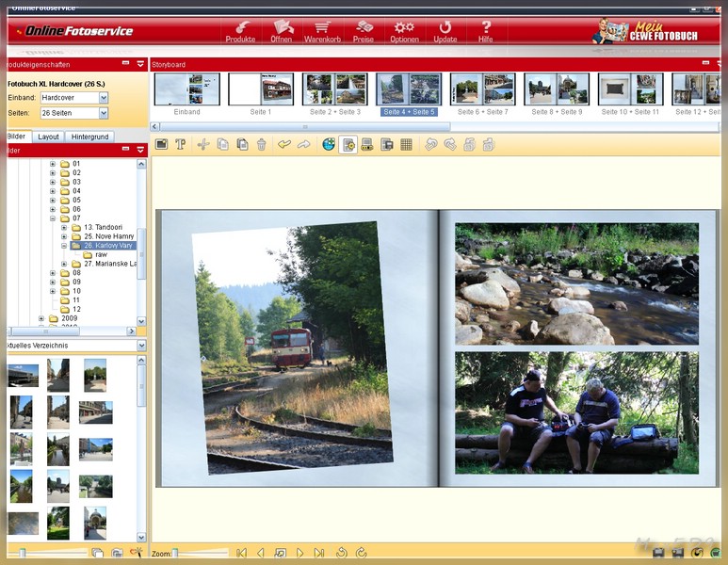Click the Copy icon in toolbar
Screen dimensions: 728x565
pos(223,144)
